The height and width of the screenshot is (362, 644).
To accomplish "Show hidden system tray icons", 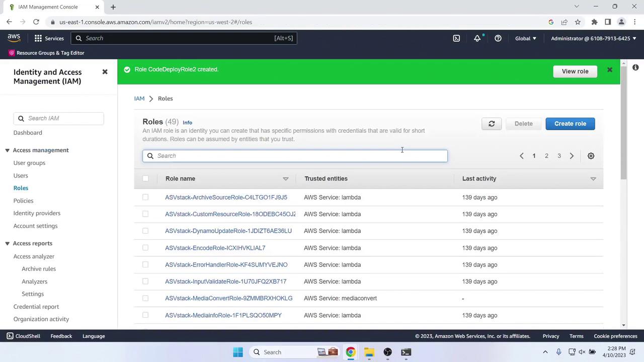I will pyautogui.click(x=545, y=352).
